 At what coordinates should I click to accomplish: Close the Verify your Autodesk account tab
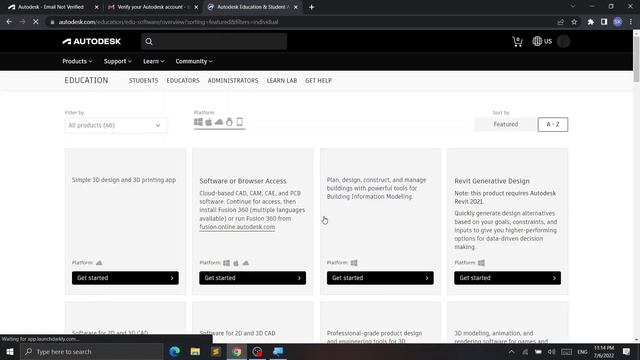pyautogui.click(x=196, y=7)
